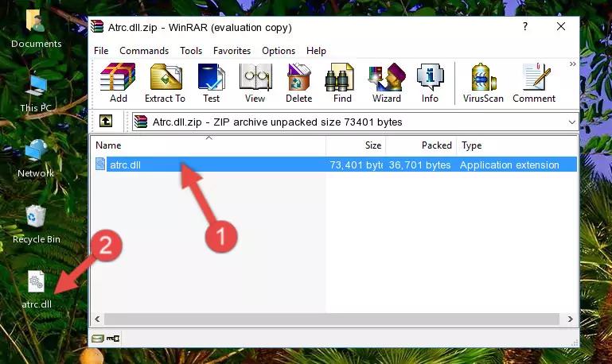Go up one folder level
Viewport: 612px width, 364px height.
click(106, 122)
